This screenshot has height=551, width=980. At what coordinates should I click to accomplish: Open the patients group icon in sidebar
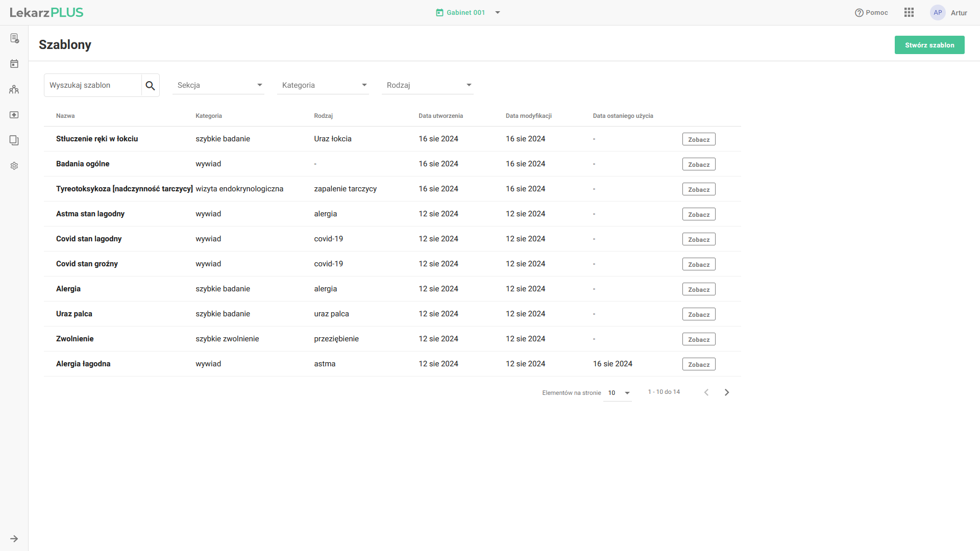click(x=14, y=89)
